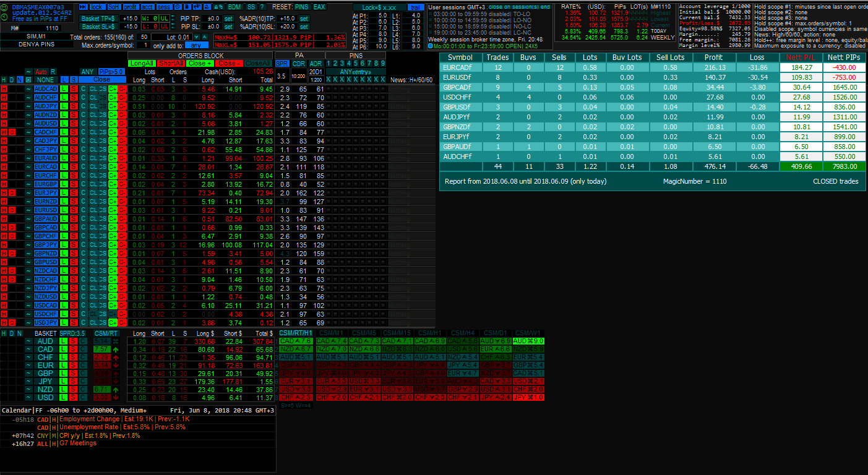Toggle the UL button beside W: 0
The width and height of the screenshot is (868, 475).
point(164,18)
